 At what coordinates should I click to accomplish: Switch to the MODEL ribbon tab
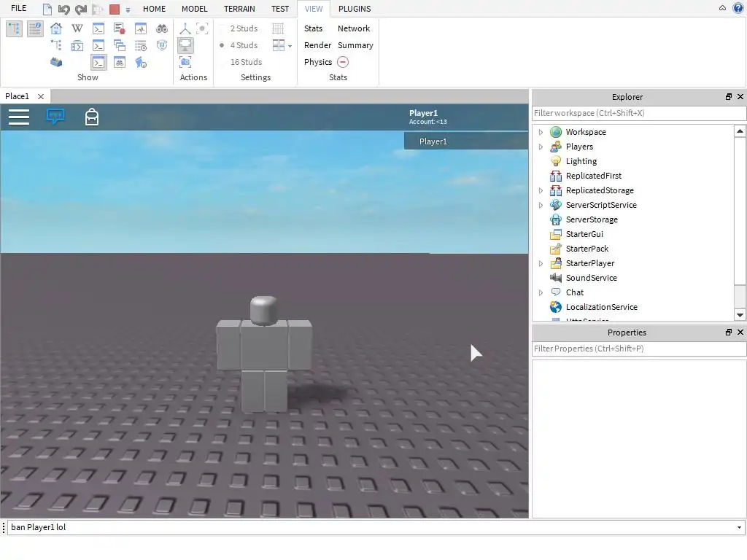(194, 9)
